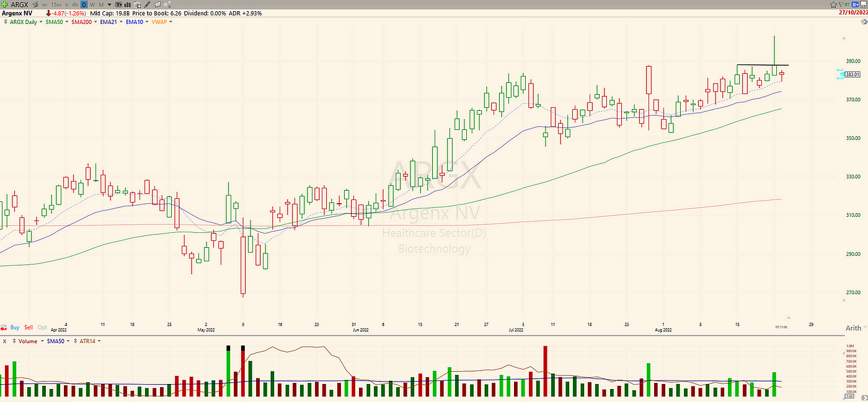Expand the SMA50 price indicator dropdown

[x=67, y=22]
